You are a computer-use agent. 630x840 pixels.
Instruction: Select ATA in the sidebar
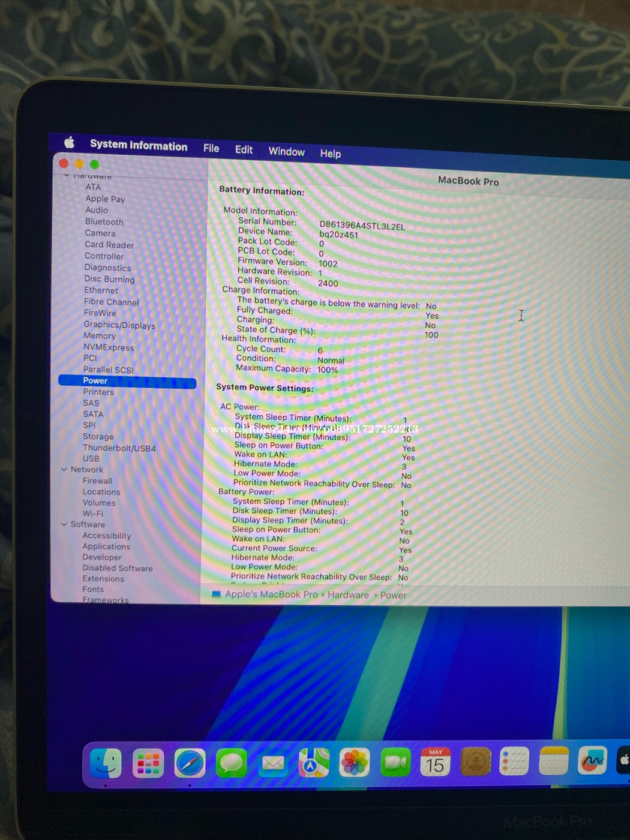point(93,187)
